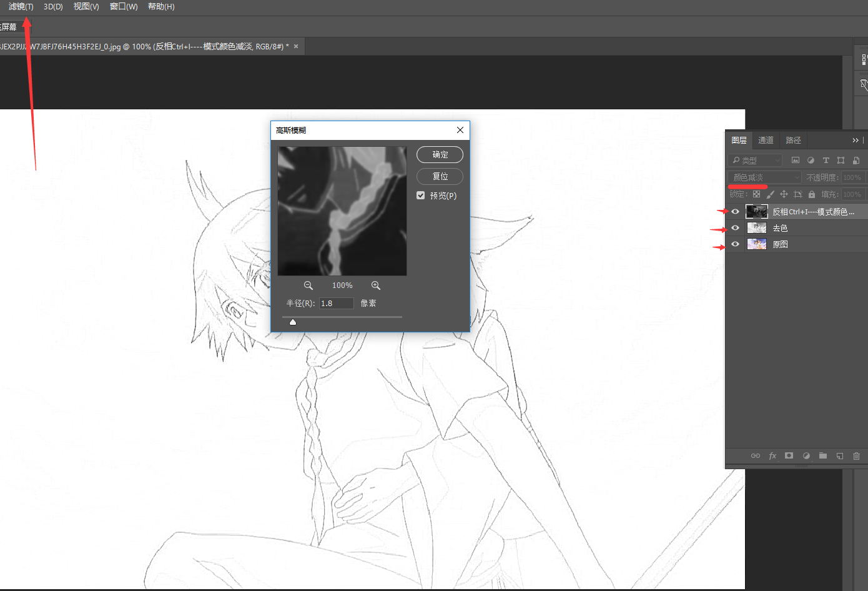Close the document tab with X
Screen dimensions: 868x591
click(296, 46)
